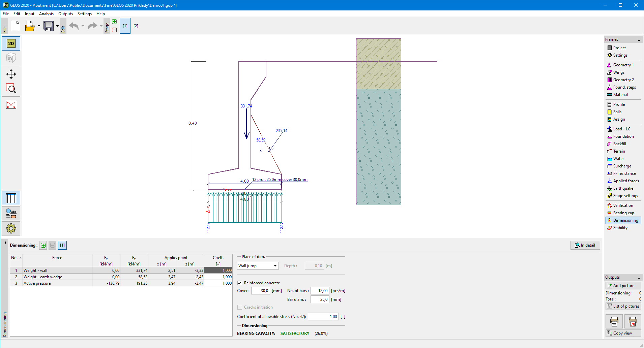Click the In detail button
Screen dimensions: 644x348
pyautogui.click(x=585, y=245)
